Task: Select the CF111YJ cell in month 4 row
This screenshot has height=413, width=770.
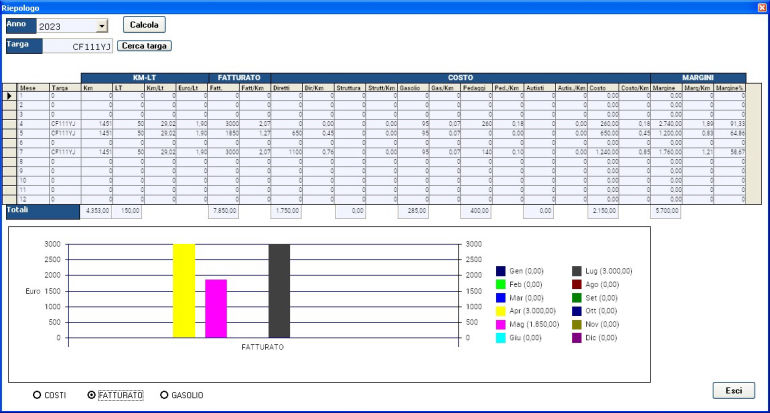Action: pos(65,124)
